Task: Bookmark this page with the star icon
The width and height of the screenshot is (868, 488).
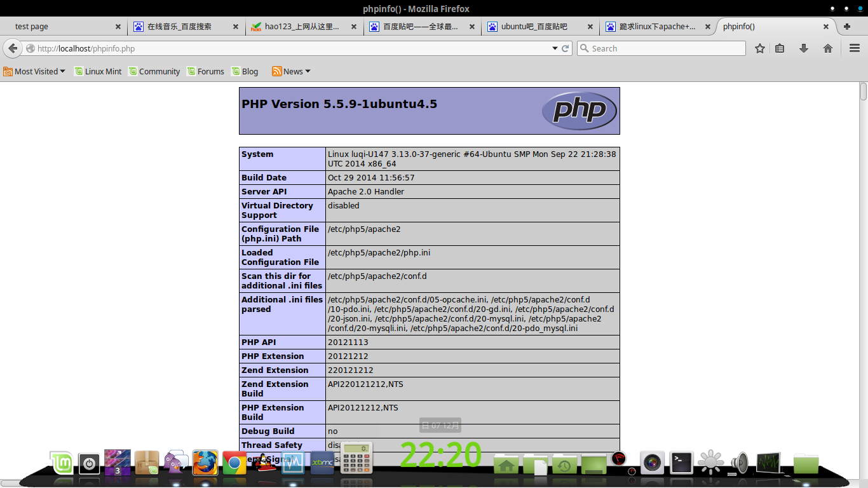Action: tap(760, 48)
